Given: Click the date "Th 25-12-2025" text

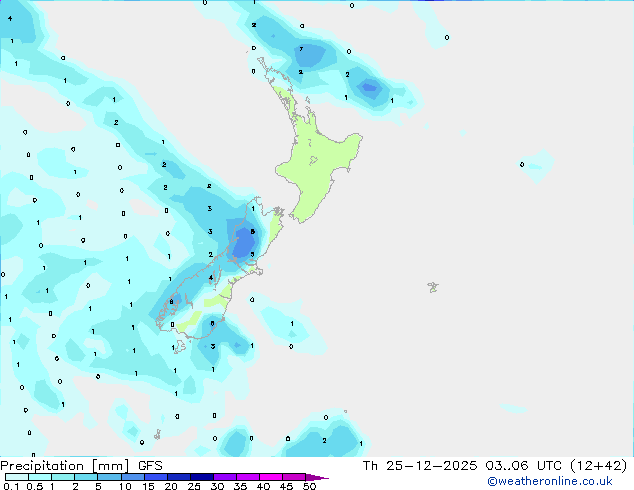Looking at the screenshot, I should [420, 466].
